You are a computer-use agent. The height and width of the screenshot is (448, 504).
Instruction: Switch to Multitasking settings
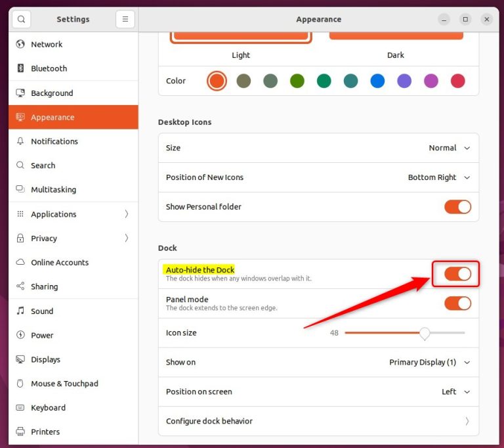tap(73, 189)
